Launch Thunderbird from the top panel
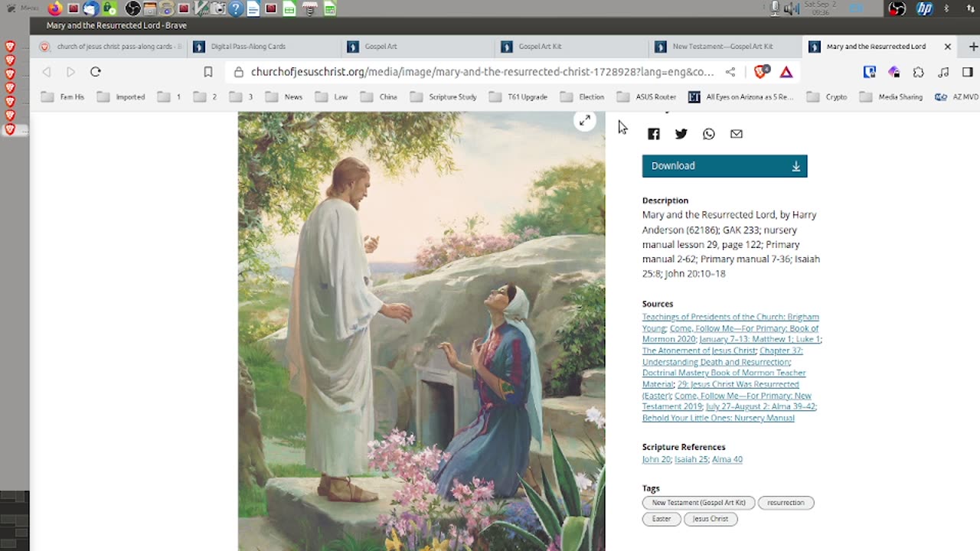980x551 pixels. 91,8
